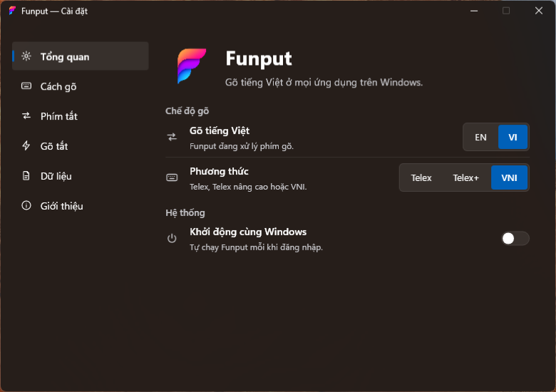The height and width of the screenshot is (392, 556).
Task: Open the Gõ tắt sidebar page
Action: pos(80,145)
